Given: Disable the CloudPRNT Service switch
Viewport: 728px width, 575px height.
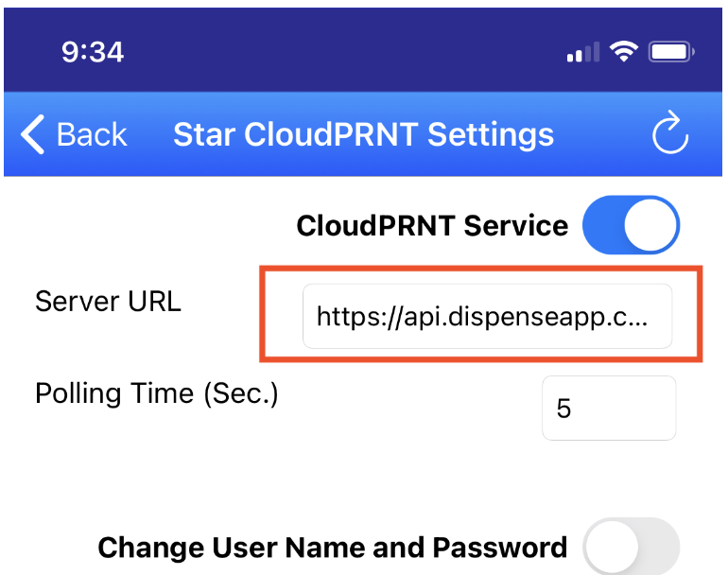Looking at the screenshot, I should pos(631,227).
